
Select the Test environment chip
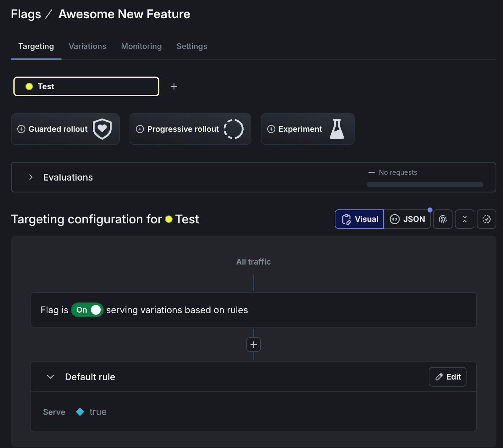pos(86,86)
